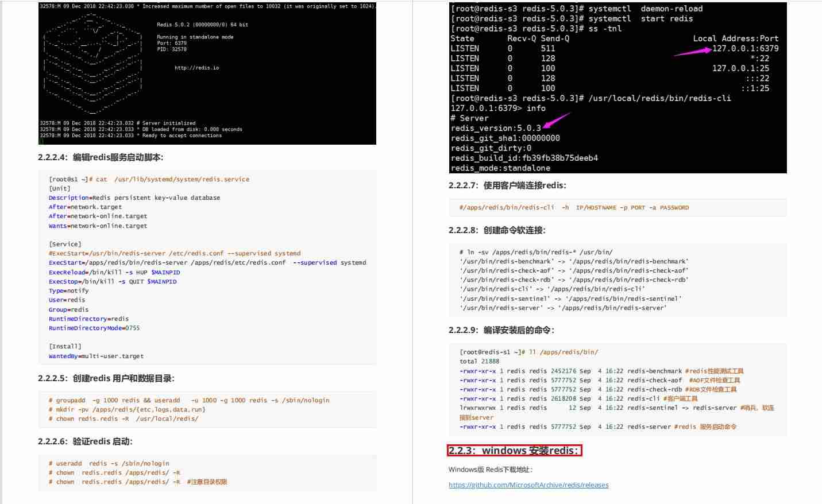Select the "total 21888" line
Image resolution: width=822 pixels, height=504 pixels.
(x=480, y=361)
